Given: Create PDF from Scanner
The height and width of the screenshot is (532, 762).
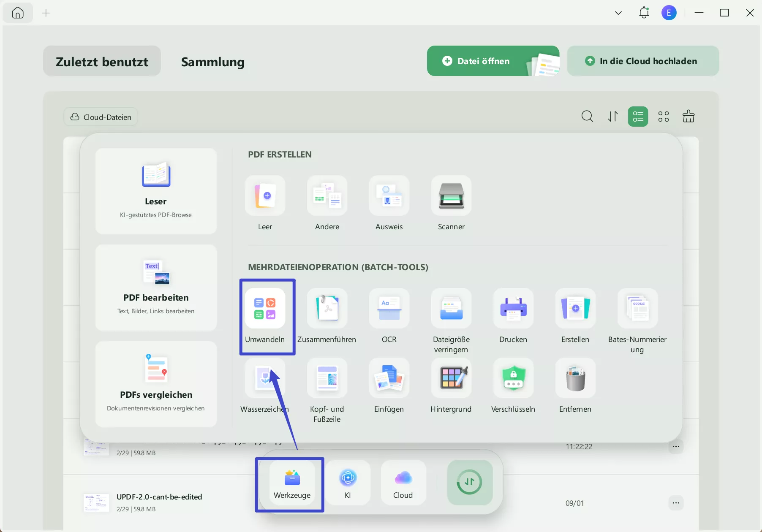Looking at the screenshot, I should (451, 196).
